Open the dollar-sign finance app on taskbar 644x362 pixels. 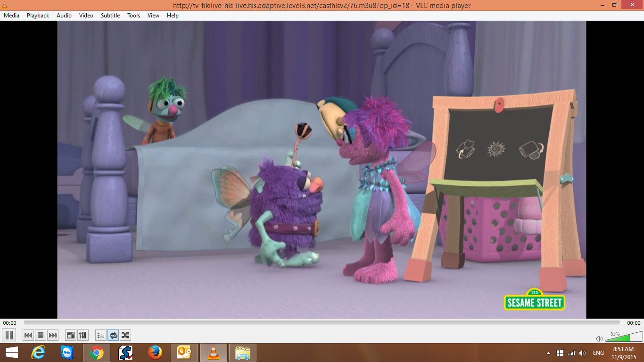click(126, 353)
